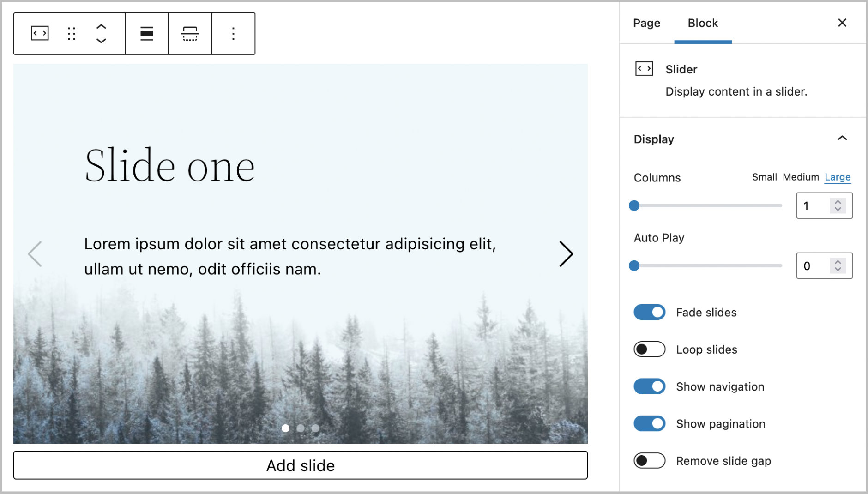Turn off the Show pagination toggle
The width and height of the screenshot is (868, 494).
point(649,424)
